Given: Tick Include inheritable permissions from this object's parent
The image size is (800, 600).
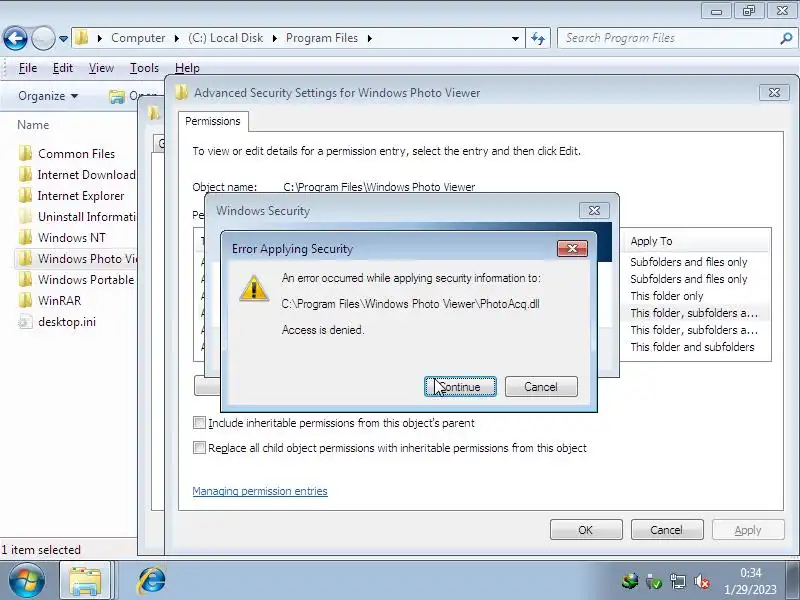Looking at the screenshot, I should [199, 422].
